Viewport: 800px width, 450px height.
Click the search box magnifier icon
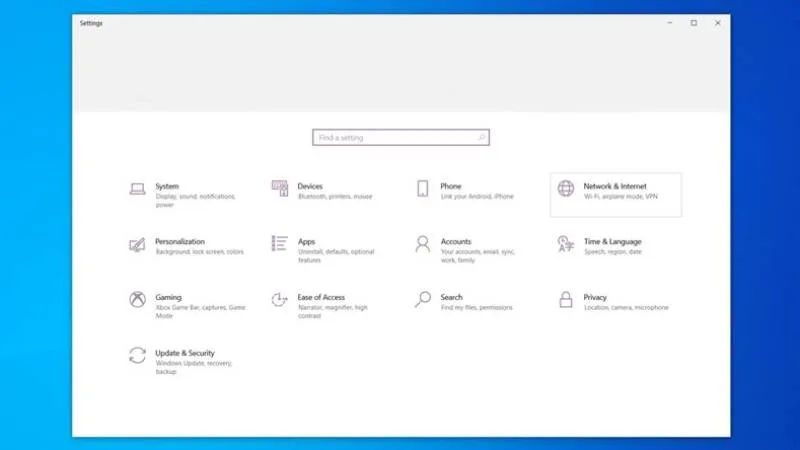(481, 137)
